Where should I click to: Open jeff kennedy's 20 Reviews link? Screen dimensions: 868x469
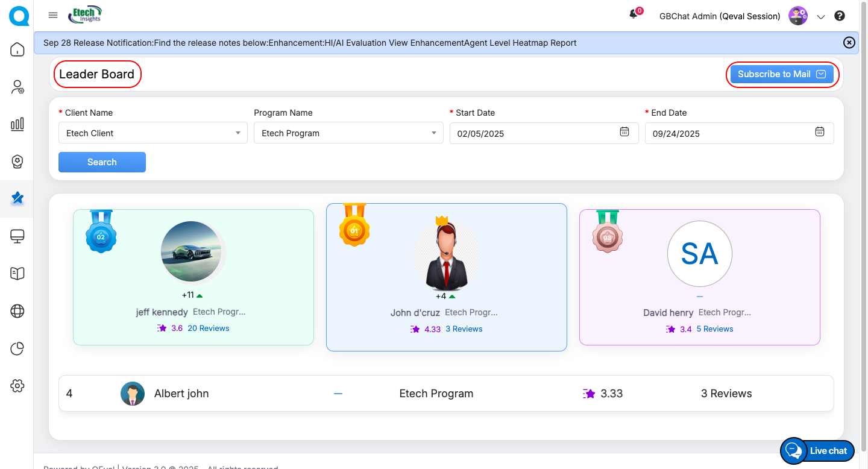[209, 329]
